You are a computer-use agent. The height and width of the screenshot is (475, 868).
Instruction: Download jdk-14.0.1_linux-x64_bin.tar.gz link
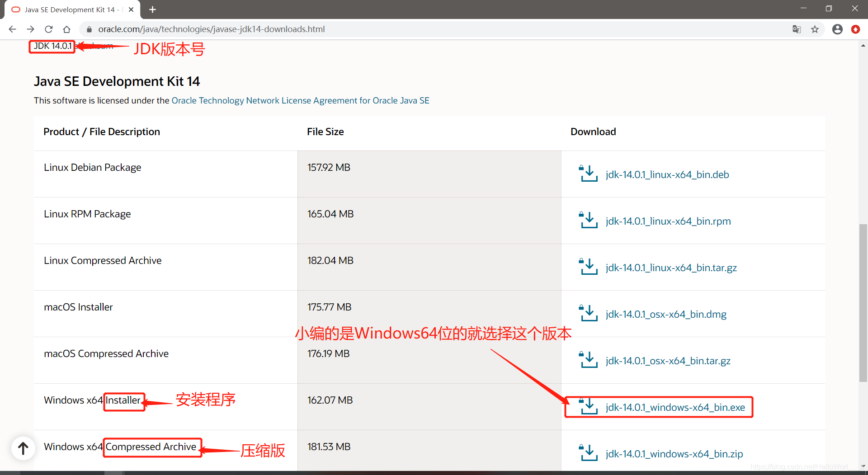click(671, 268)
